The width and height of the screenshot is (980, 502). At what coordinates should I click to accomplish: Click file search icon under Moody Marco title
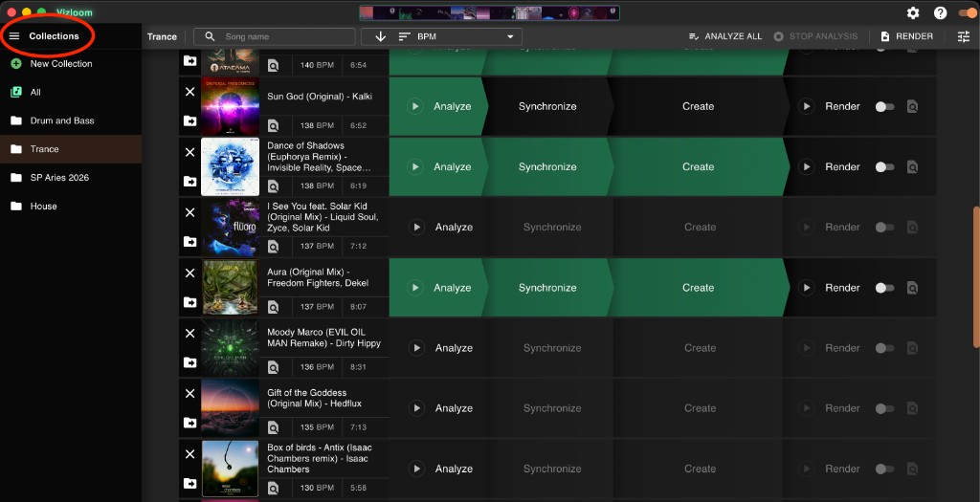[x=273, y=367]
